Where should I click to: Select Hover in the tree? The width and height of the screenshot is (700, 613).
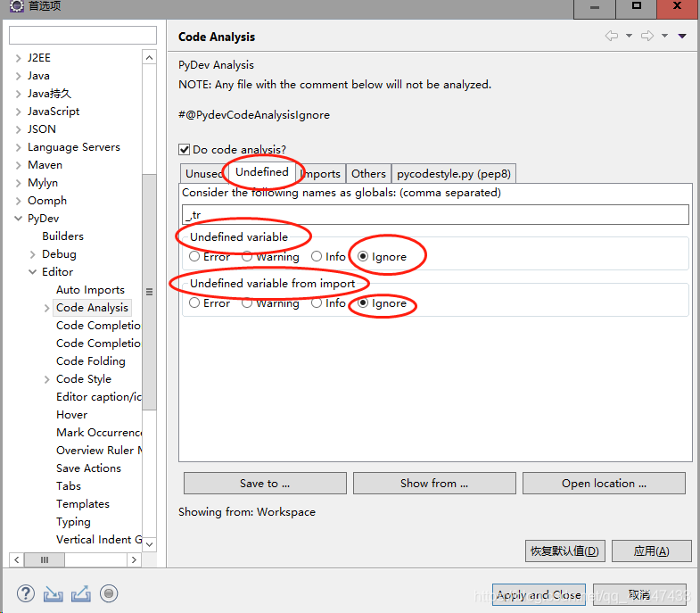(x=72, y=415)
